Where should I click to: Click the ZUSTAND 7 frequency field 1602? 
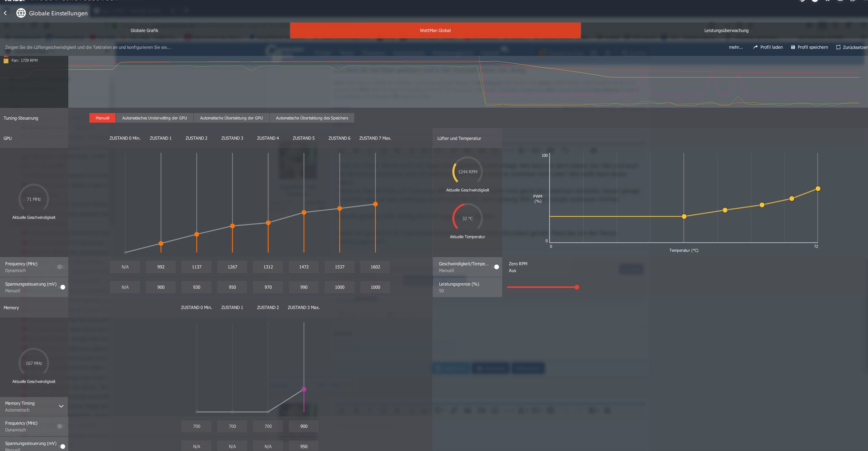click(x=375, y=267)
